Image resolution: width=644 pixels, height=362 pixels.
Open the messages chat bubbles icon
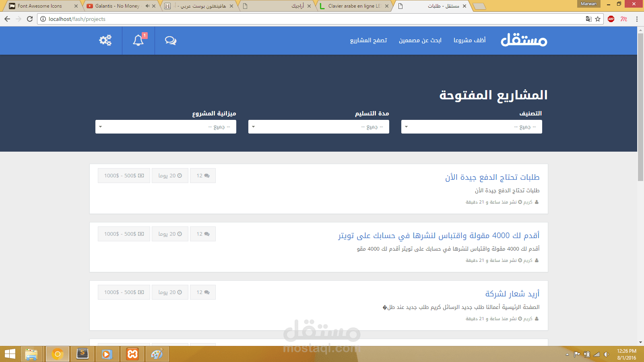tap(171, 40)
